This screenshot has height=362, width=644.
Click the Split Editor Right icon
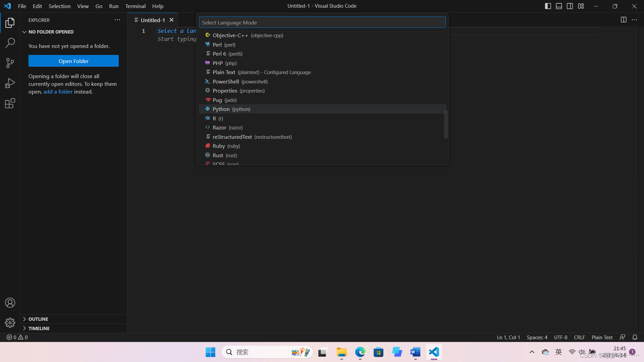[624, 20]
